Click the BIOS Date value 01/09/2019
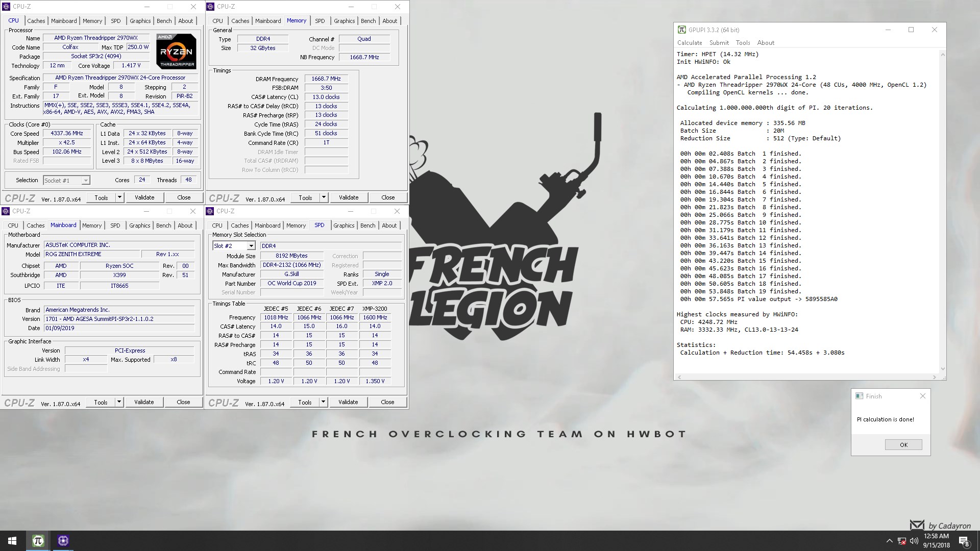Image resolution: width=980 pixels, height=551 pixels. (119, 328)
